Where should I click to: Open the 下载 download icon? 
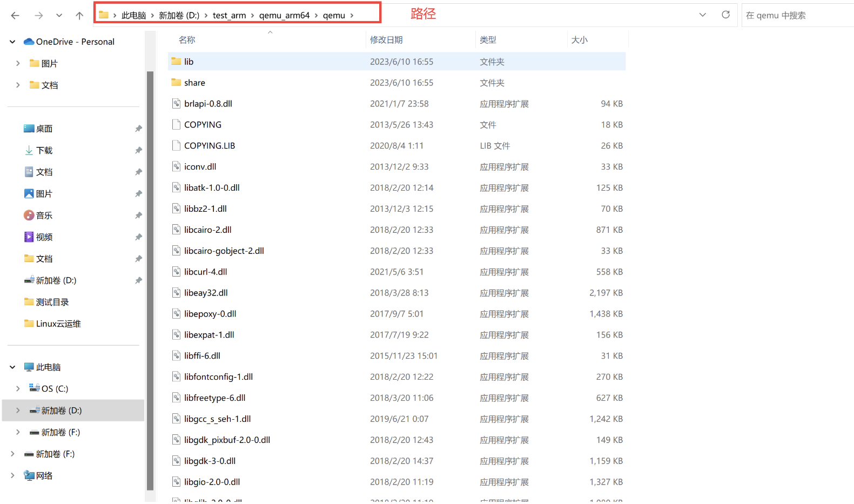coord(29,150)
